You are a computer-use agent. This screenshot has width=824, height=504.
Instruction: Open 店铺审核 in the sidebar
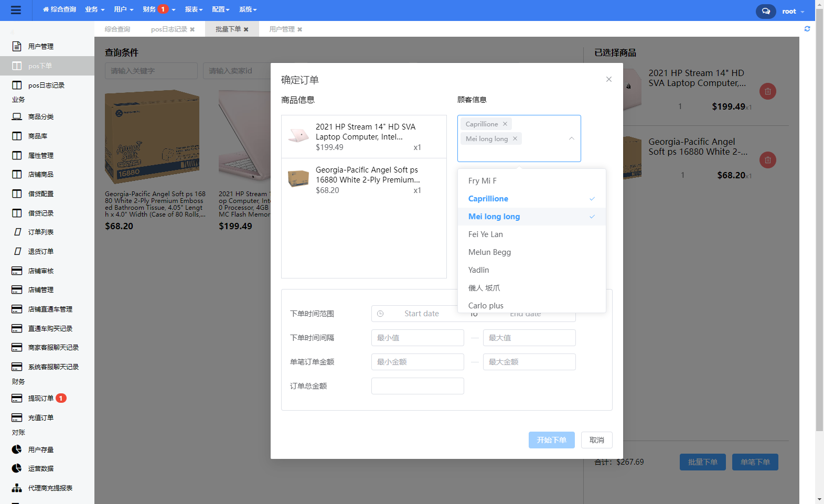47,271
